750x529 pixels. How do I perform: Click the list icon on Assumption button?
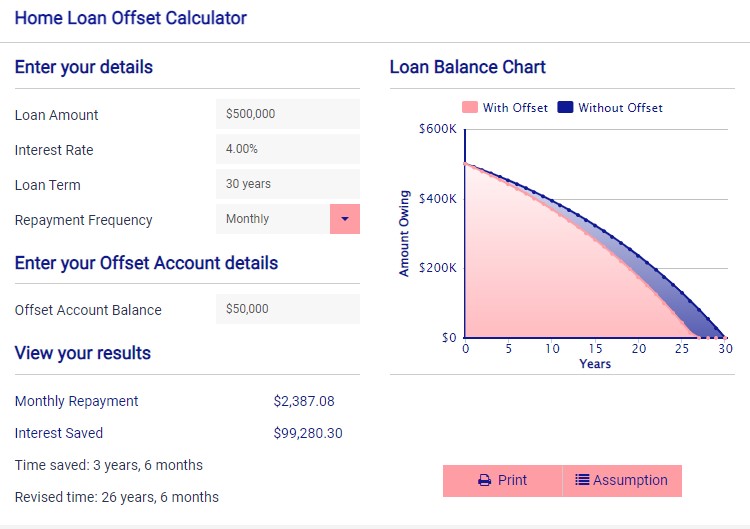(x=582, y=481)
